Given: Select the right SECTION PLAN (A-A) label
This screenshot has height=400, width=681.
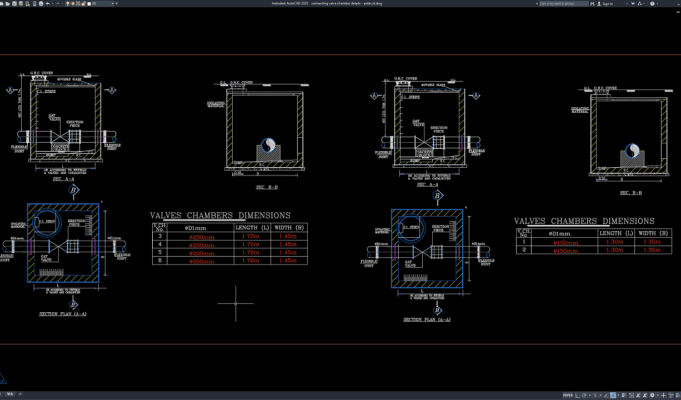Looking at the screenshot, I should point(427,320).
